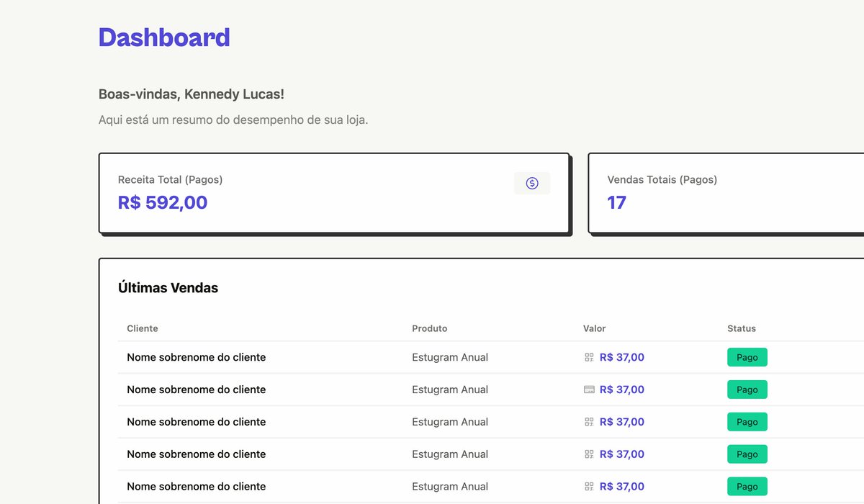The width and height of the screenshot is (864, 504).
Task: Click the 'Receita Total (Pagos)' label
Action: point(170,180)
